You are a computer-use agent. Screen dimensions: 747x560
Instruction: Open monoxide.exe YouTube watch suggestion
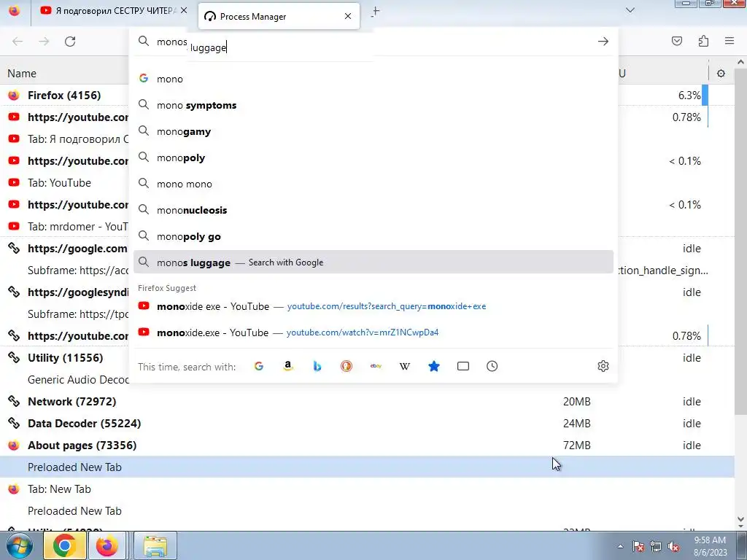tap(373, 332)
